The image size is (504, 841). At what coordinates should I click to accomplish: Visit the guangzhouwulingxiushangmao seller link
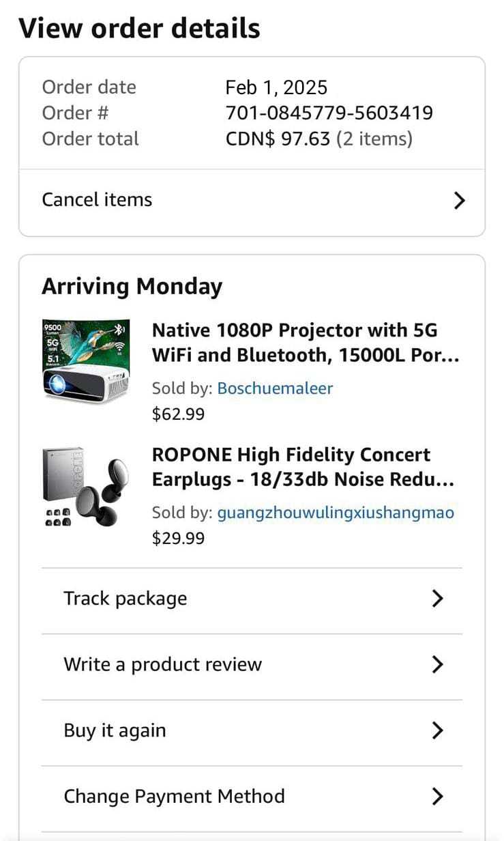[336, 513]
